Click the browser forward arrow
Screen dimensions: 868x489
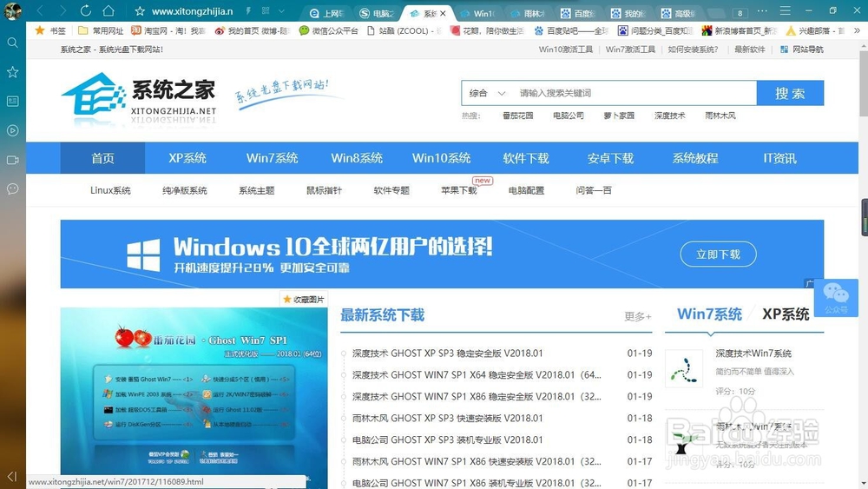[62, 10]
